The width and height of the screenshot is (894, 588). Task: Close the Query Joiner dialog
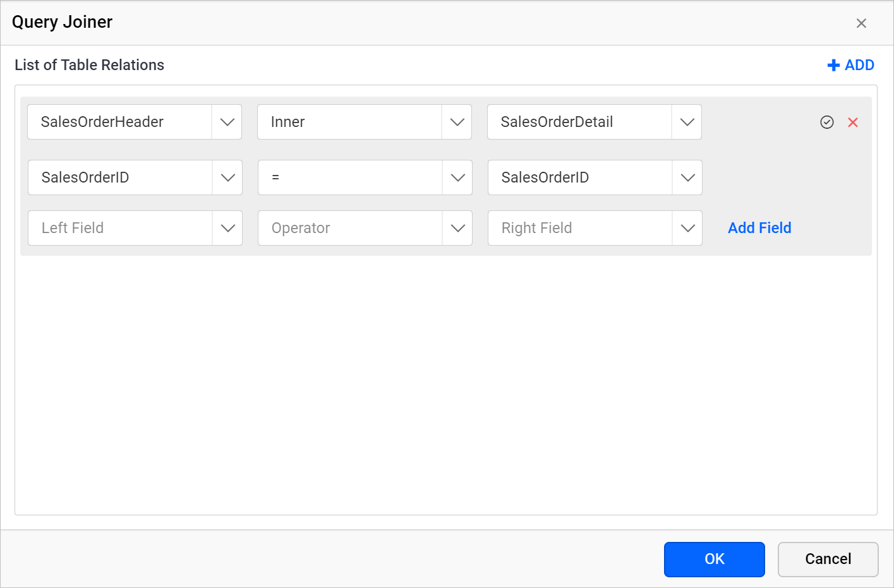click(861, 23)
